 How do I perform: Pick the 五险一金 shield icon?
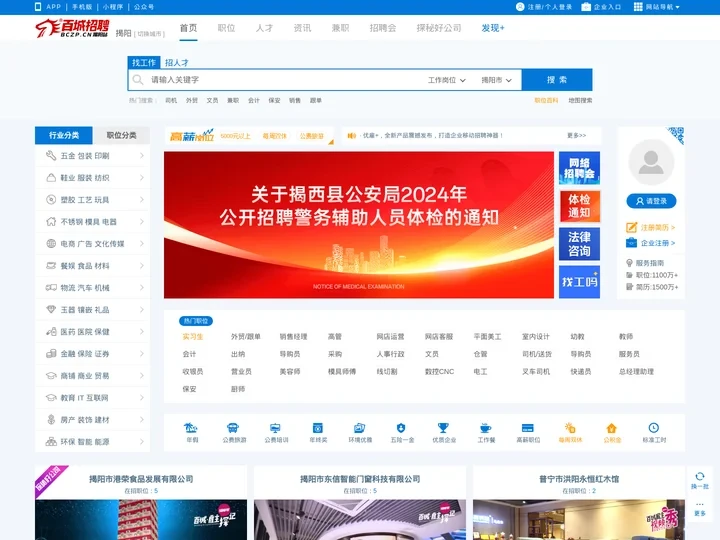401,428
